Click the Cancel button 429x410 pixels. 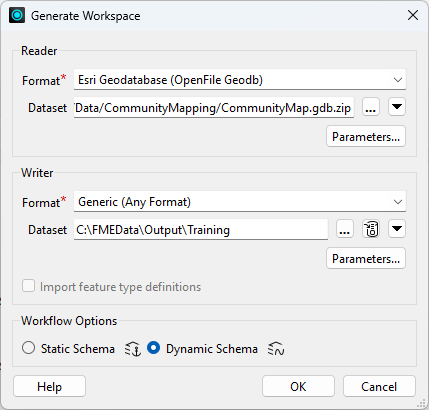pos(379,386)
